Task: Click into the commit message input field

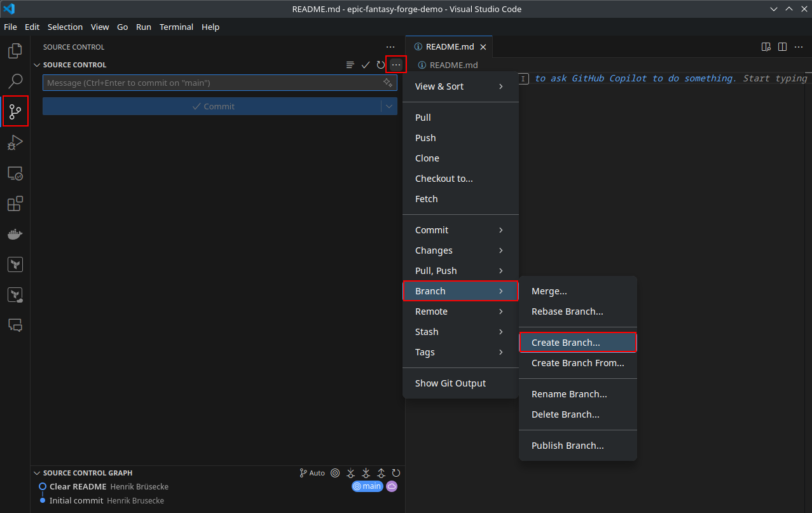Action: click(x=212, y=83)
